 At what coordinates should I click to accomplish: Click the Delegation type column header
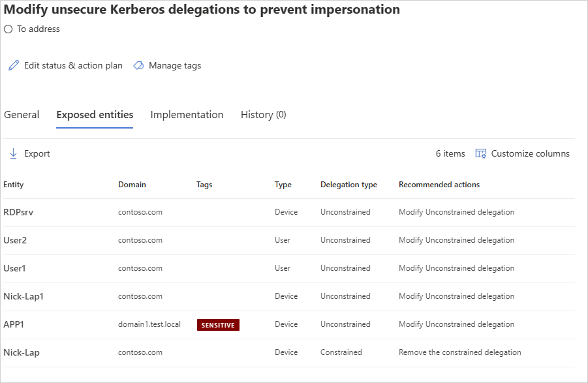point(348,185)
